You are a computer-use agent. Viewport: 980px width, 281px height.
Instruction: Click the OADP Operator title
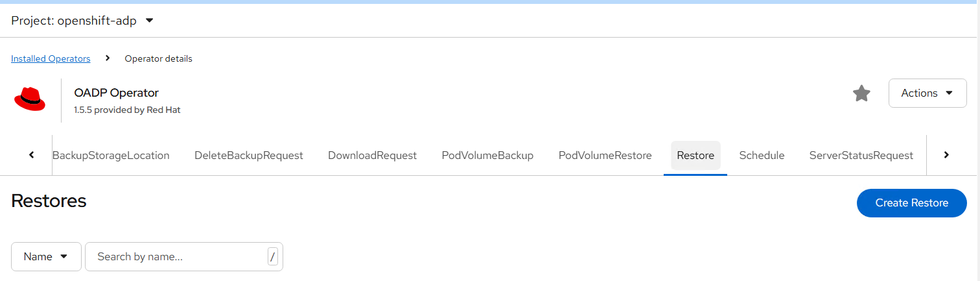point(116,93)
